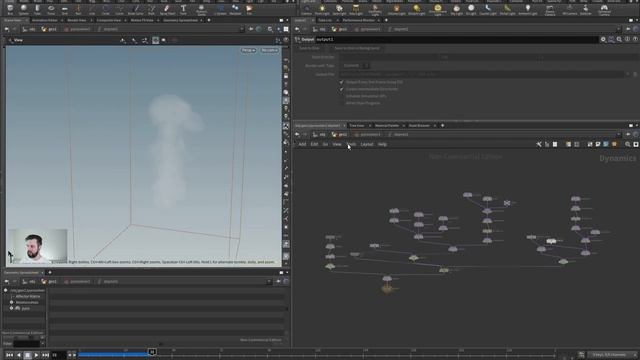Select the Metaball shelf tool
The image size is (640, 360).
point(235,9)
